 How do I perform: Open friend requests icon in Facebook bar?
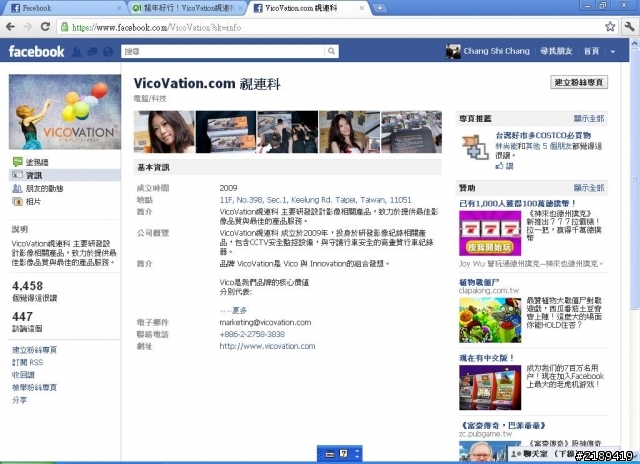[x=77, y=51]
